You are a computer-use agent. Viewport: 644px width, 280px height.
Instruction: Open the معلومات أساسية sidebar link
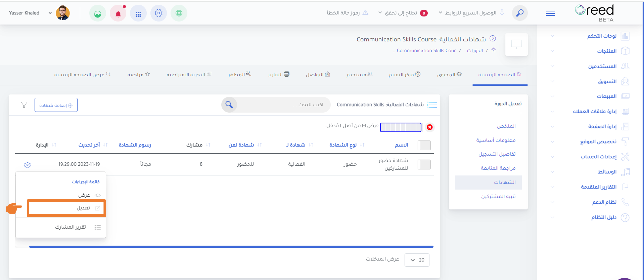click(x=496, y=140)
